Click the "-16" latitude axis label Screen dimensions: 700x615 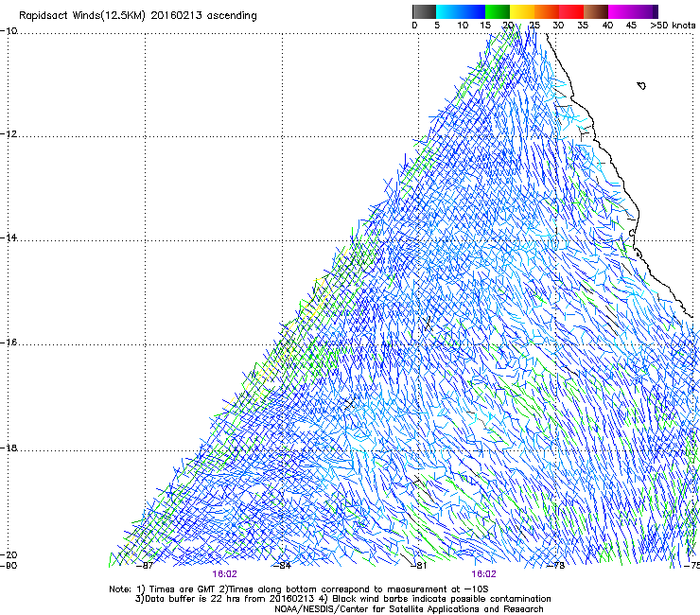[x=9, y=343]
